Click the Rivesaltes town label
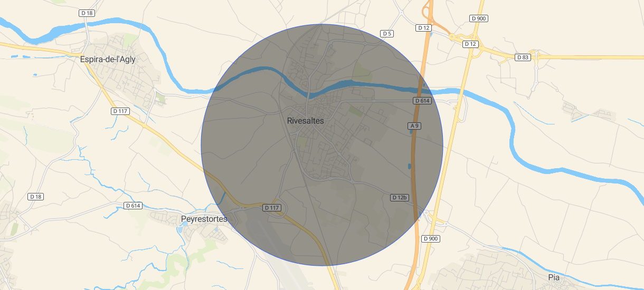This screenshot has width=644, height=290. (x=305, y=121)
